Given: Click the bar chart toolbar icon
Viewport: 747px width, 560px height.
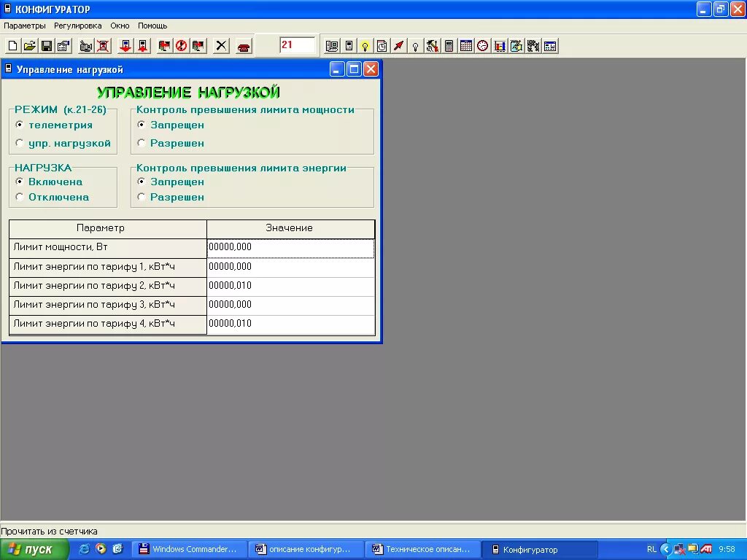Looking at the screenshot, I should (x=499, y=46).
